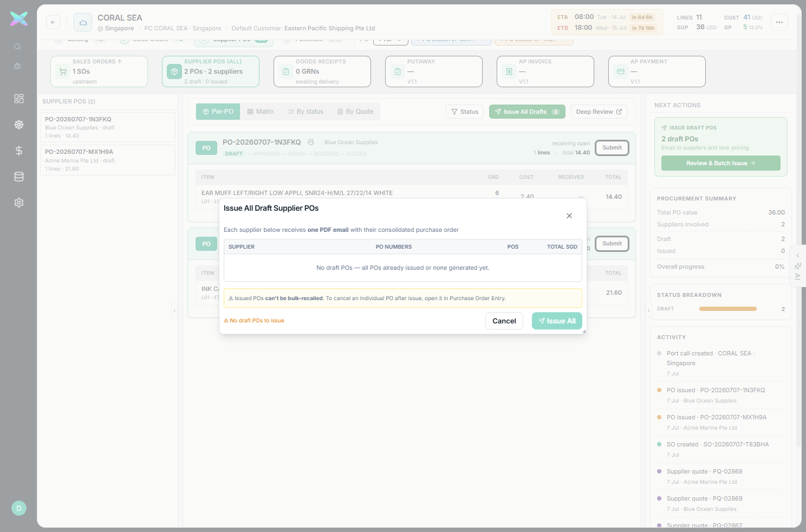Click the Issue All Drafts button
Image resolution: width=806 pixels, height=532 pixels.
(527, 112)
